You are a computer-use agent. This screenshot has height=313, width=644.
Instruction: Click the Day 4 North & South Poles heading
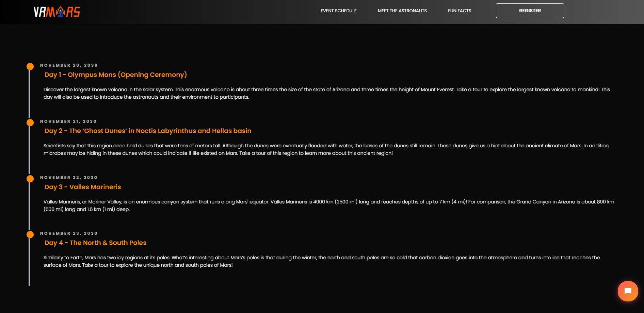95,243
